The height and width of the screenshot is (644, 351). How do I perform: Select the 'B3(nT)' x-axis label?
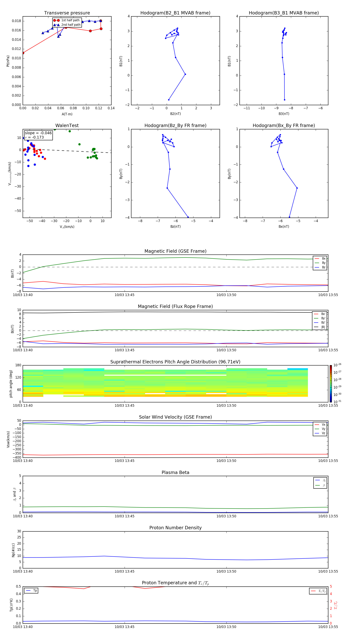coord(284,114)
